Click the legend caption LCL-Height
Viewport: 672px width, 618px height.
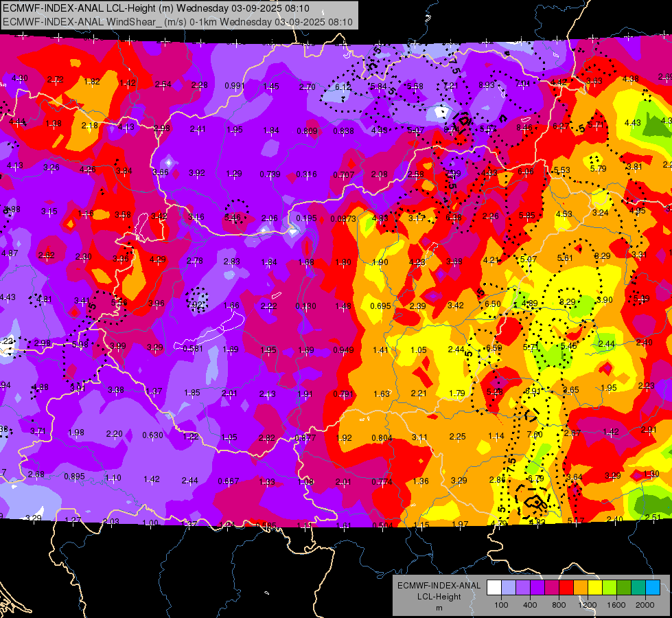tap(439, 597)
